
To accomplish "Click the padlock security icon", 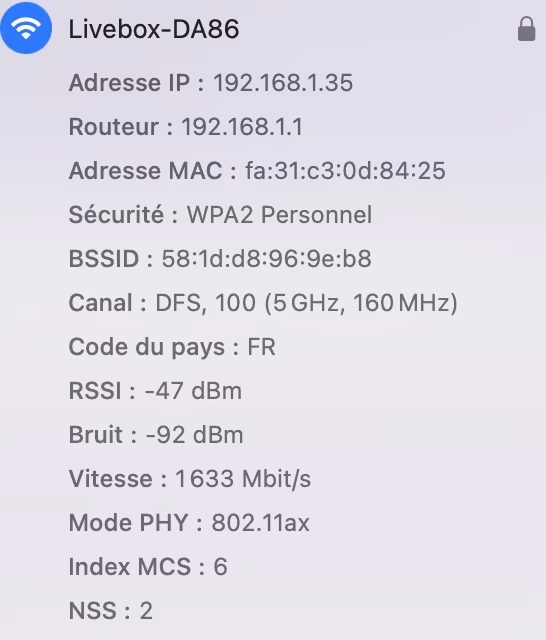I will (526, 29).
